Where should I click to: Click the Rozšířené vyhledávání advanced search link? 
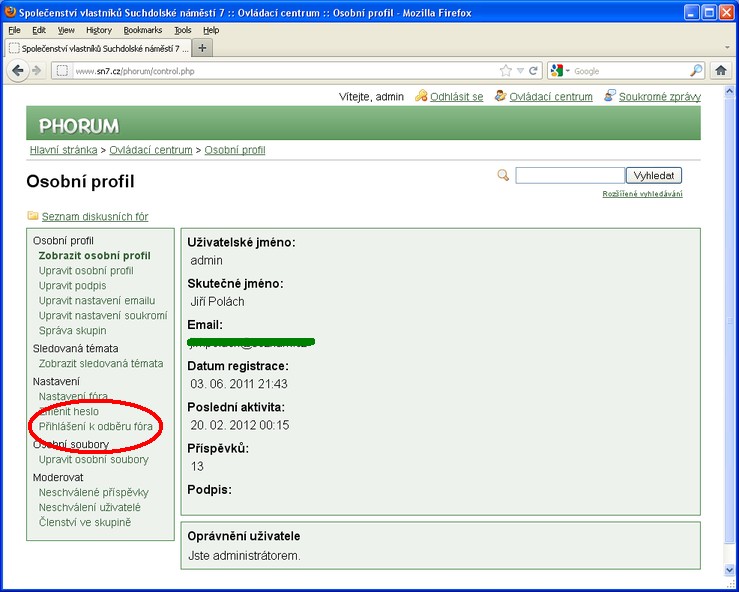click(x=642, y=194)
